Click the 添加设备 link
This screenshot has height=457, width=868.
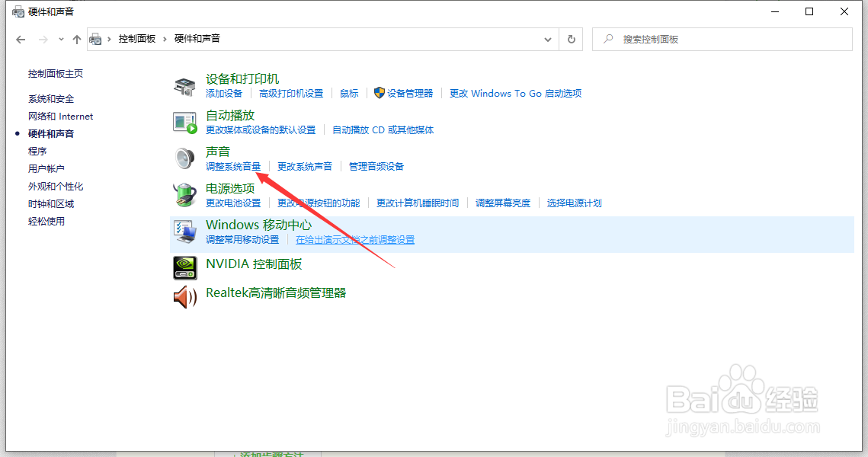pos(223,94)
